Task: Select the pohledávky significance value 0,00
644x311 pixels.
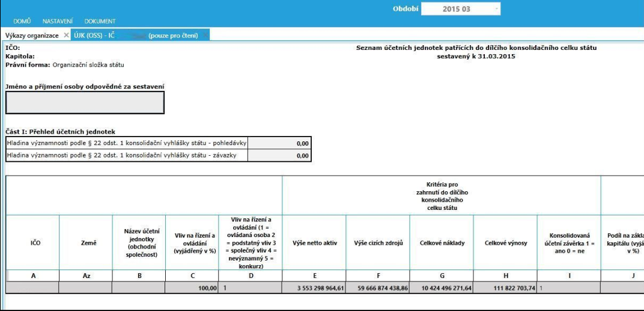Action: [279, 144]
